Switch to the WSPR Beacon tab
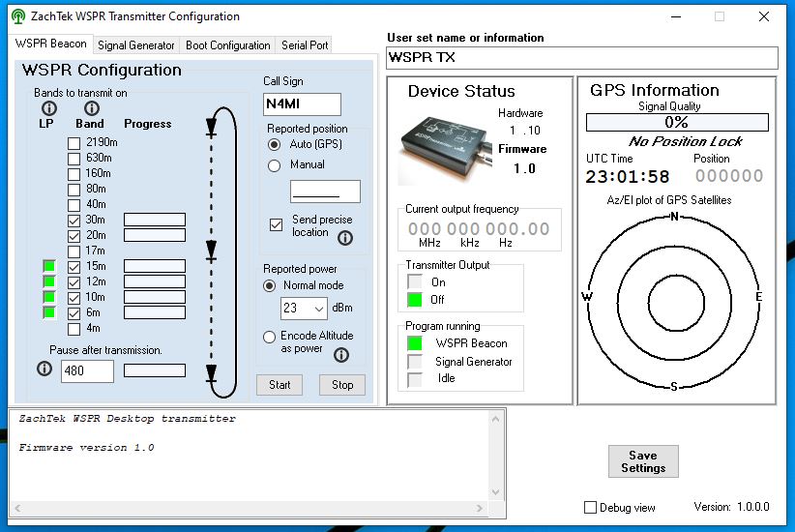The image size is (795, 532). click(50, 44)
